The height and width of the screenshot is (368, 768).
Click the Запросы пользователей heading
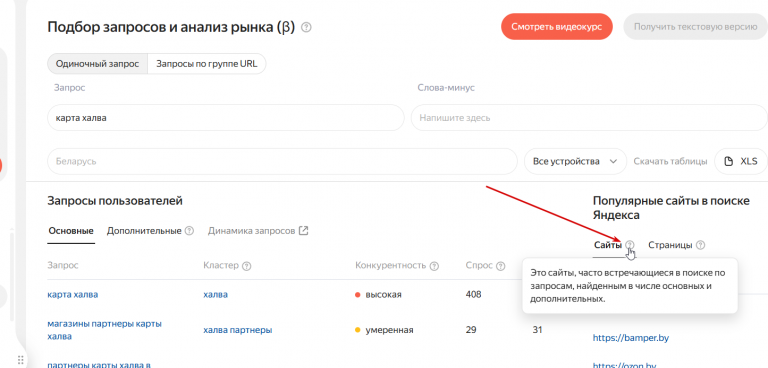coord(115,200)
